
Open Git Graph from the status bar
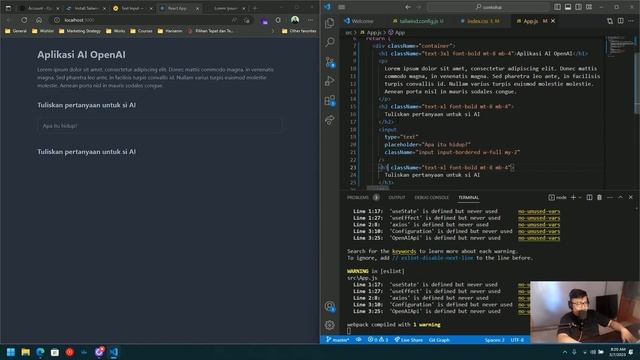tap(439, 340)
